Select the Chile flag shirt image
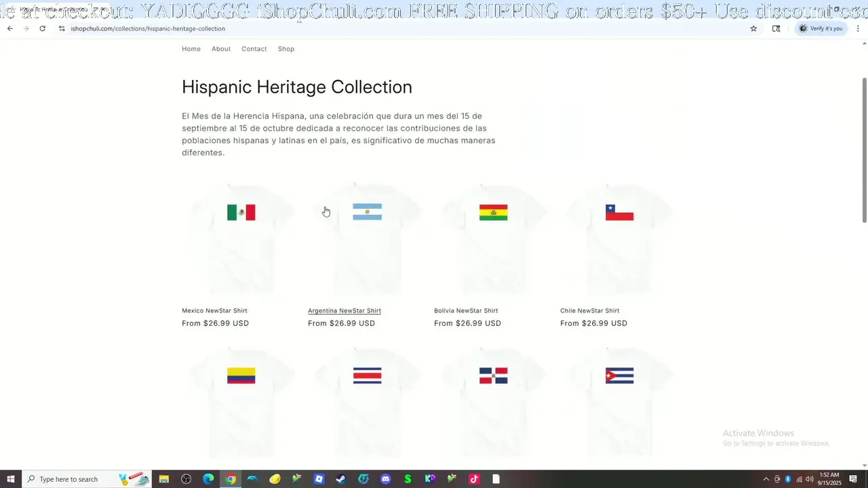 pos(619,239)
